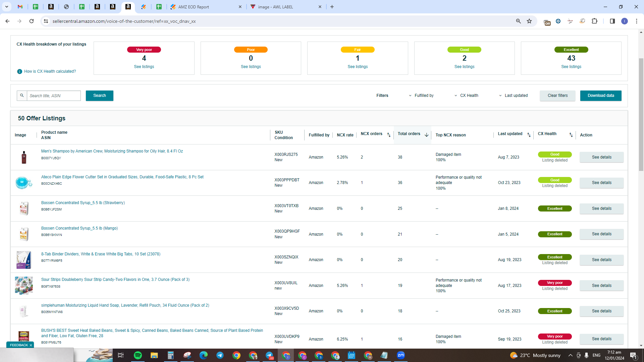Open a new browser tab with plus icon

(x=332, y=7)
